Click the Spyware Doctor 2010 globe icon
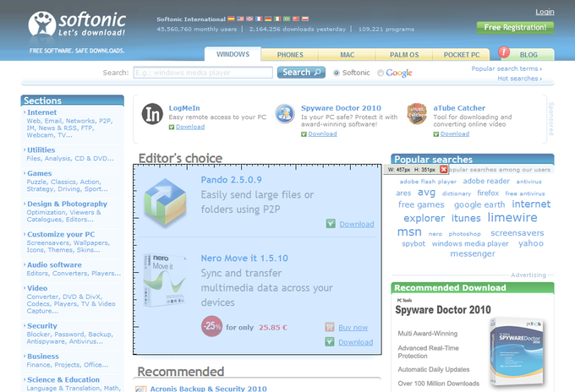575x392 pixels. pos(285,113)
